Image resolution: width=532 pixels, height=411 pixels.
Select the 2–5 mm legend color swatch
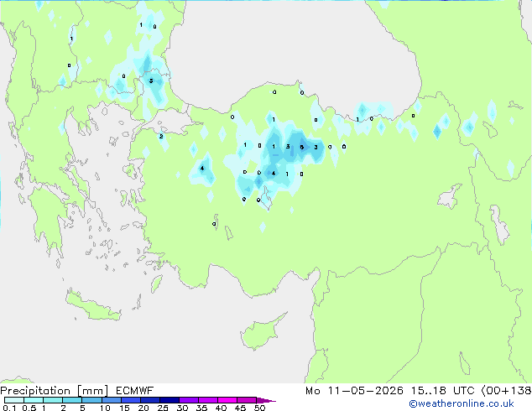pyautogui.click(x=72, y=400)
